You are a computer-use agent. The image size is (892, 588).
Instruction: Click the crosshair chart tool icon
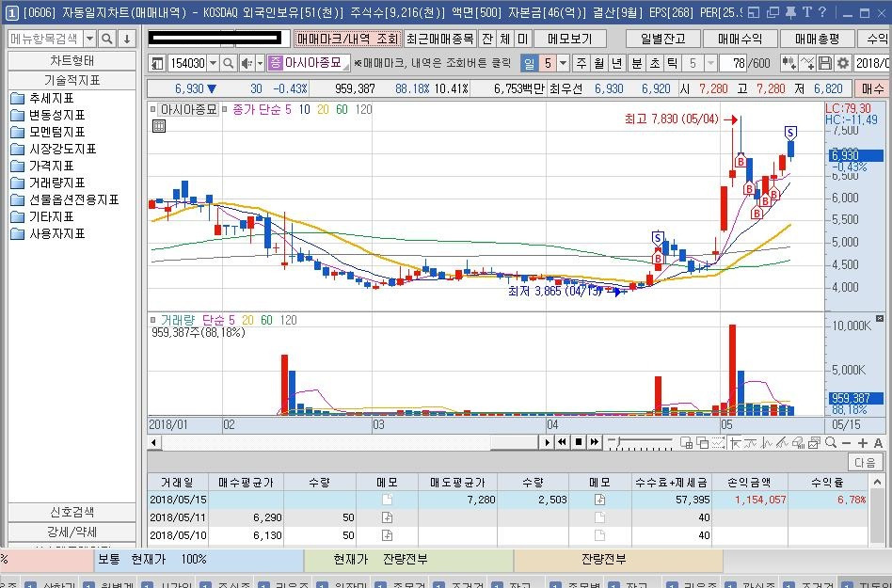click(x=735, y=442)
